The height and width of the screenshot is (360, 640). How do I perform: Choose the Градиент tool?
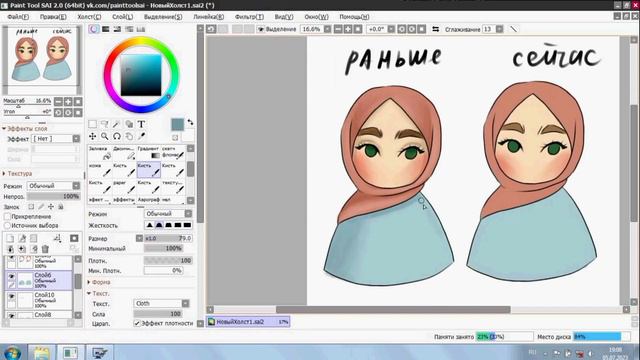pos(149,153)
